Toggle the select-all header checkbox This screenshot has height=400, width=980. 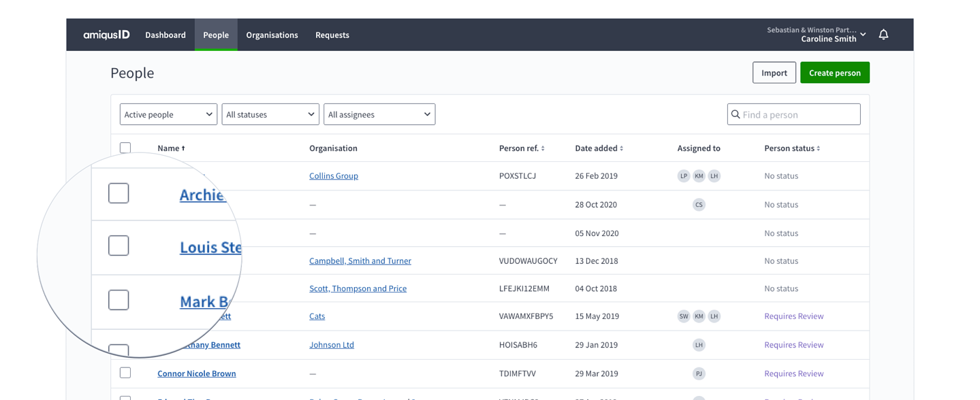click(125, 148)
